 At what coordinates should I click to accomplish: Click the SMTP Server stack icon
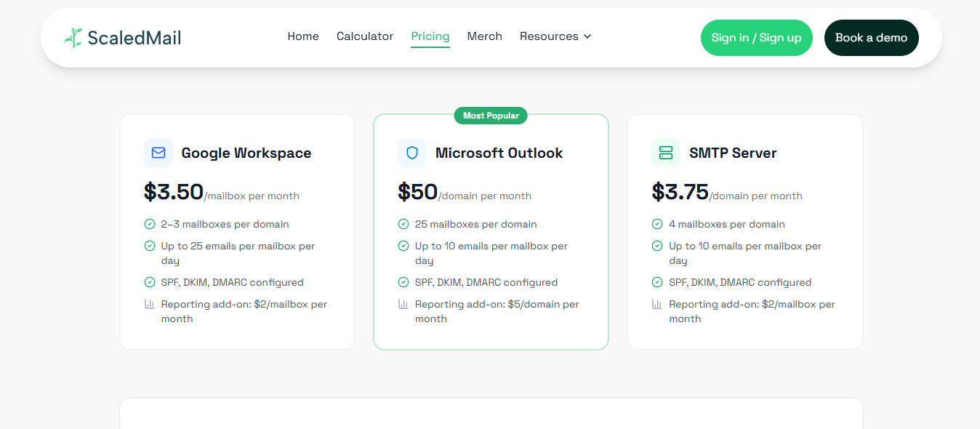[x=666, y=153]
